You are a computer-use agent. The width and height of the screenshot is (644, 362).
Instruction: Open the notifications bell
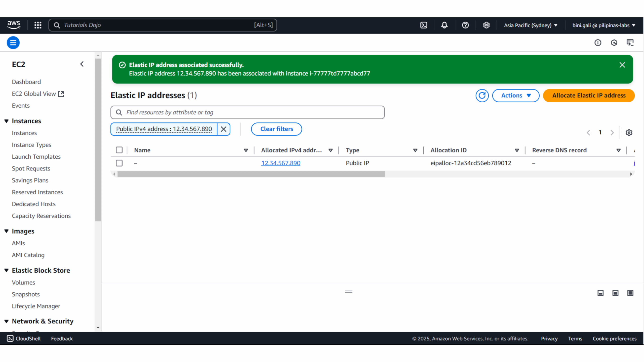(x=444, y=25)
